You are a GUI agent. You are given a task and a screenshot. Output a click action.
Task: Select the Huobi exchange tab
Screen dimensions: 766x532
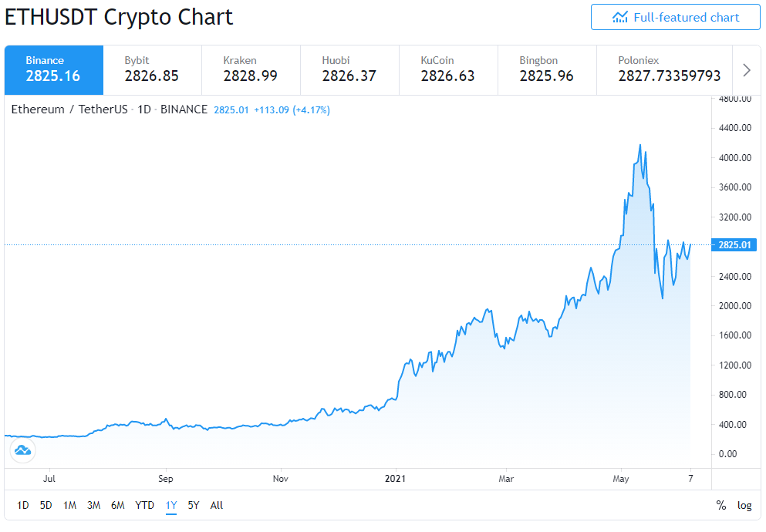pyautogui.click(x=349, y=70)
